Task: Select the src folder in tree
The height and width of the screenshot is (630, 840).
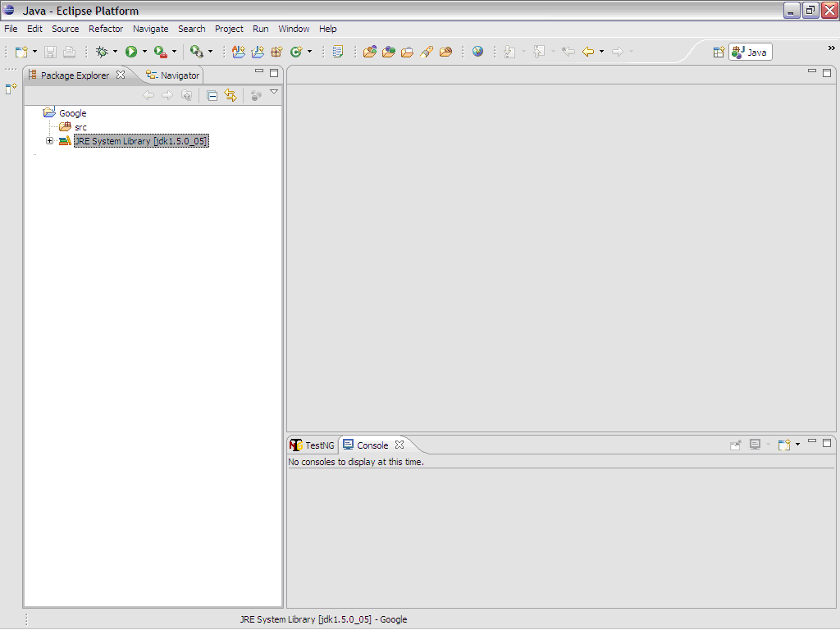Action: click(80, 127)
